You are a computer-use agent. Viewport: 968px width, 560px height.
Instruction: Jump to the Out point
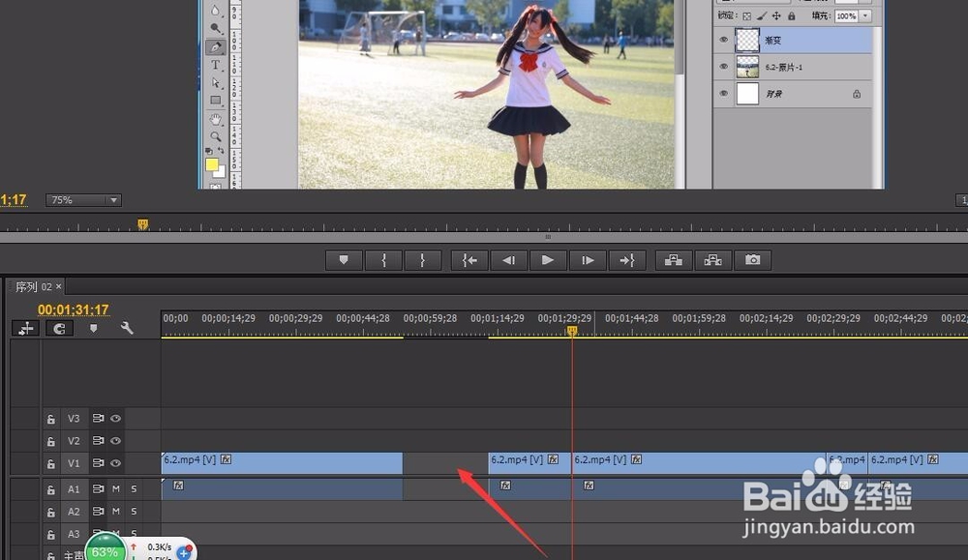626,260
